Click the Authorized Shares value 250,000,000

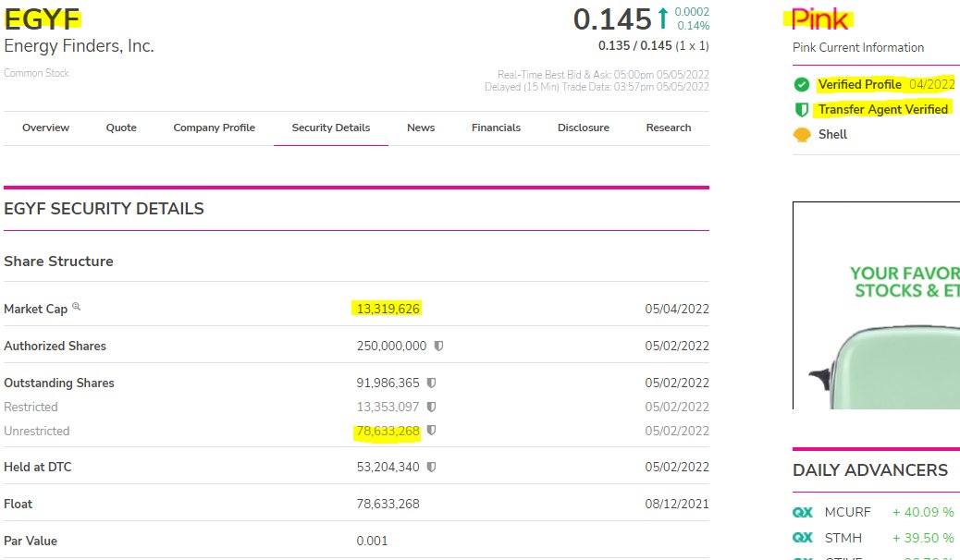[x=391, y=346]
